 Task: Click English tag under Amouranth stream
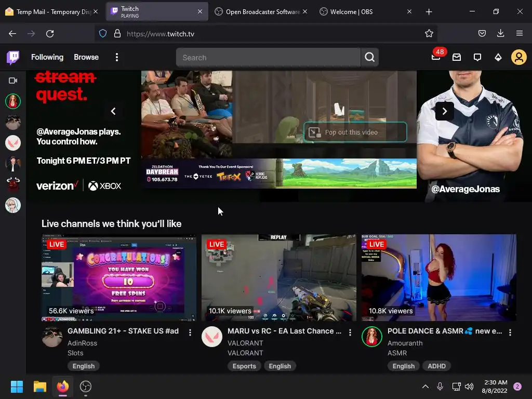tap(403, 366)
